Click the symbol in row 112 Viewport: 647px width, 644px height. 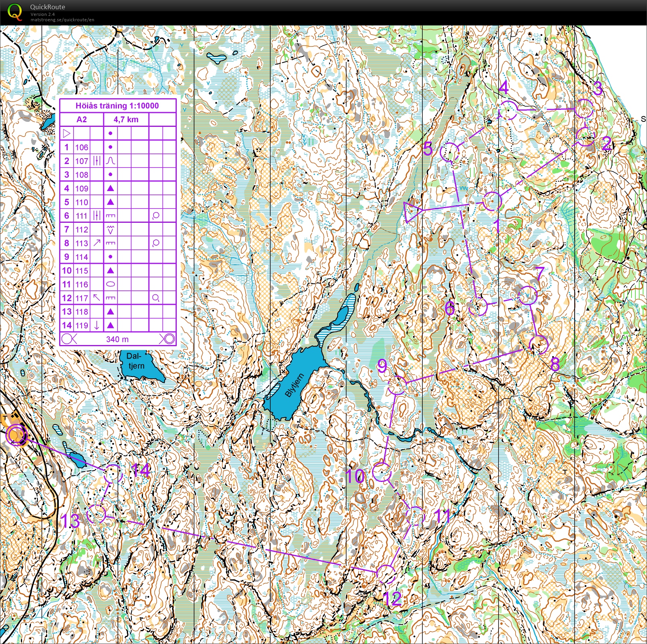tap(111, 229)
